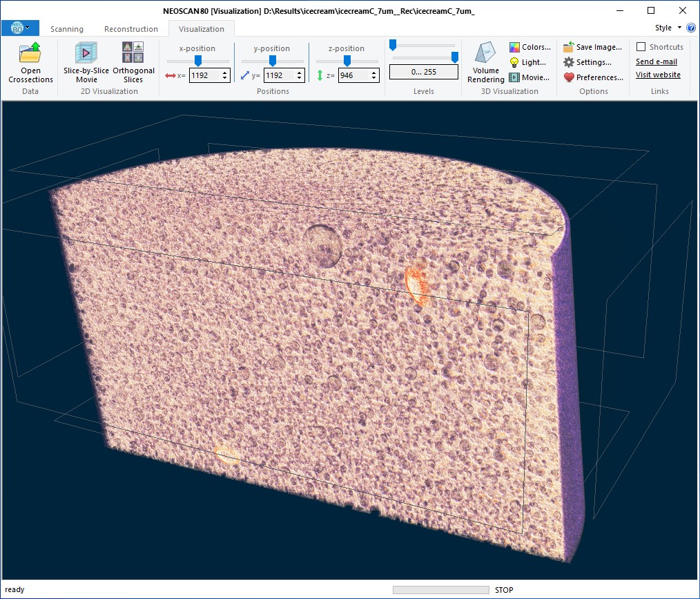
Task: Open the 3D Movie options
Action: pyautogui.click(x=529, y=77)
